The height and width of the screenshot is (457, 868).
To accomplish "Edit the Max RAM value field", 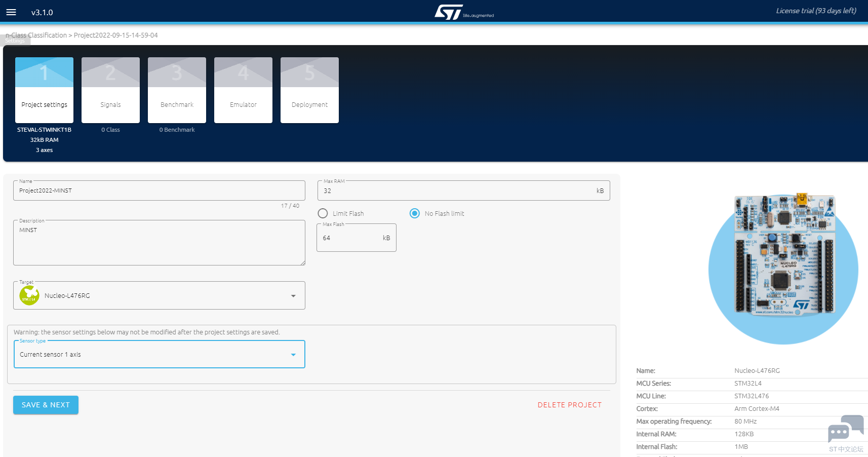I will pyautogui.click(x=463, y=191).
